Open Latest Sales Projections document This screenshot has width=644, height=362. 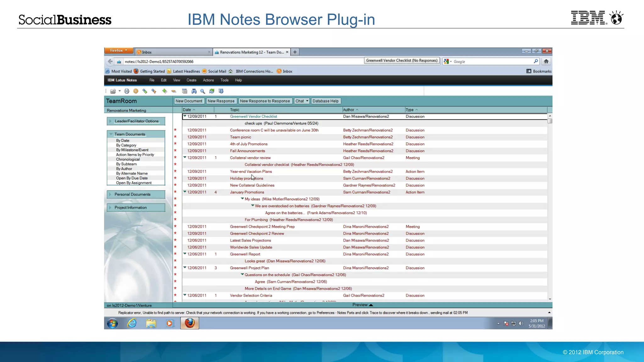(x=250, y=241)
